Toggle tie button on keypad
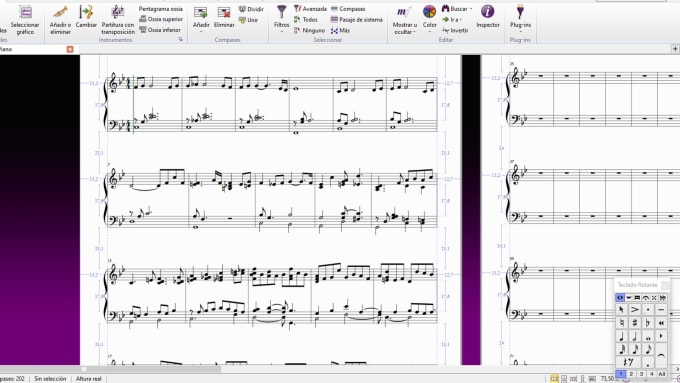 pos(661,355)
